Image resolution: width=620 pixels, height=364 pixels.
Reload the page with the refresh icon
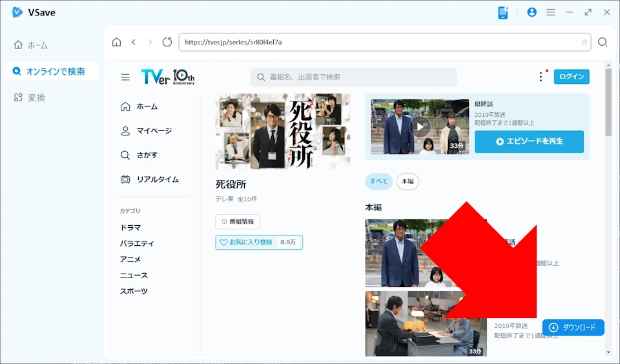[x=167, y=42]
